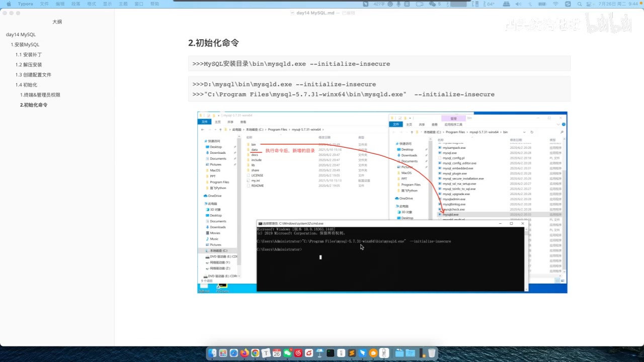Image resolution: width=644 pixels, height=362 pixels.
Task: Click the Wi-Fi icon in the menu bar
Action: coord(555,4)
